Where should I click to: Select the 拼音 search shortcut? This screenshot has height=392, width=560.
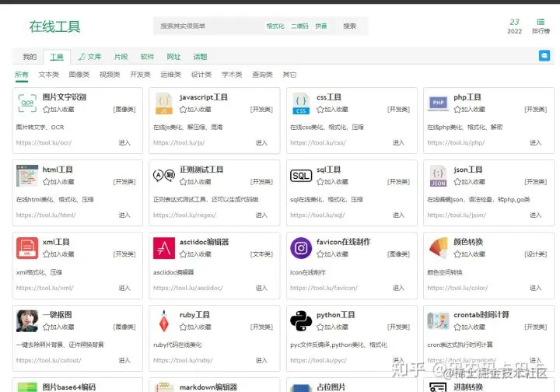(x=321, y=26)
